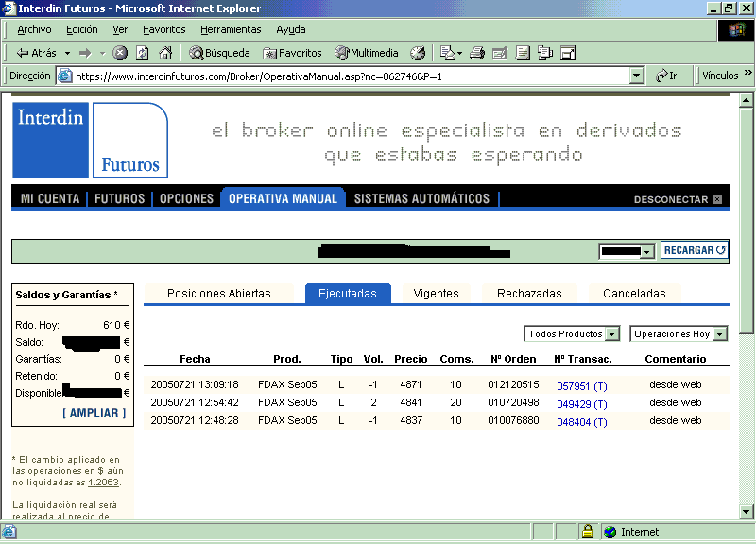756x544 pixels.
Task: Open the Favoritos menu in the menu bar
Action: point(163,30)
